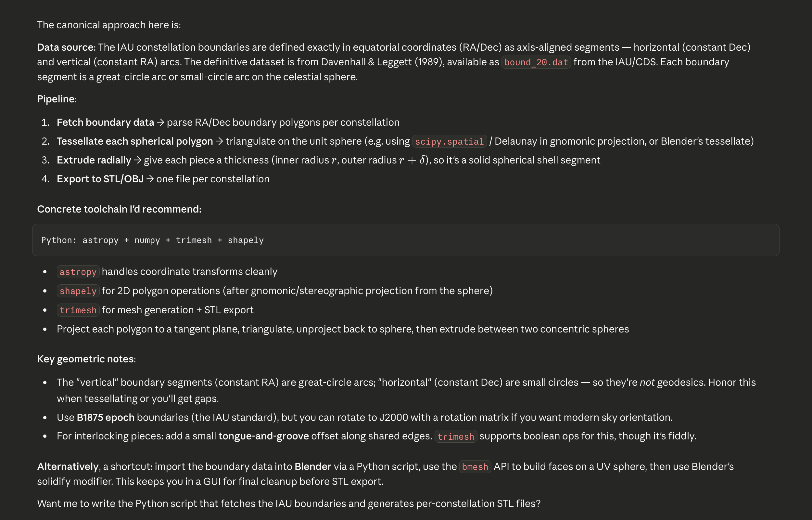Click the scipy.spatial code snippet
This screenshot has height=520, width=812.
[x=449, y=141]
